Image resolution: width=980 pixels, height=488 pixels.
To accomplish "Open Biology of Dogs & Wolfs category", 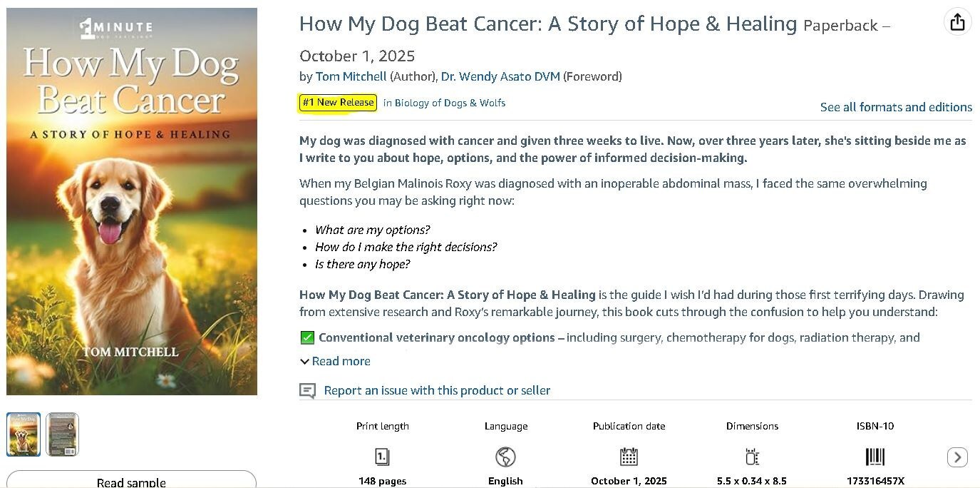I will click(450, 103).
